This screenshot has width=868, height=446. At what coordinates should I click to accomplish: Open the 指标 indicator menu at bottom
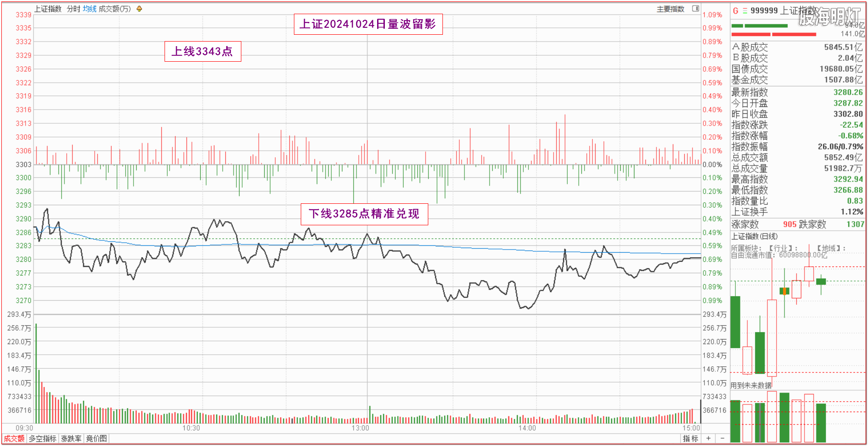(x=690, y=438)
